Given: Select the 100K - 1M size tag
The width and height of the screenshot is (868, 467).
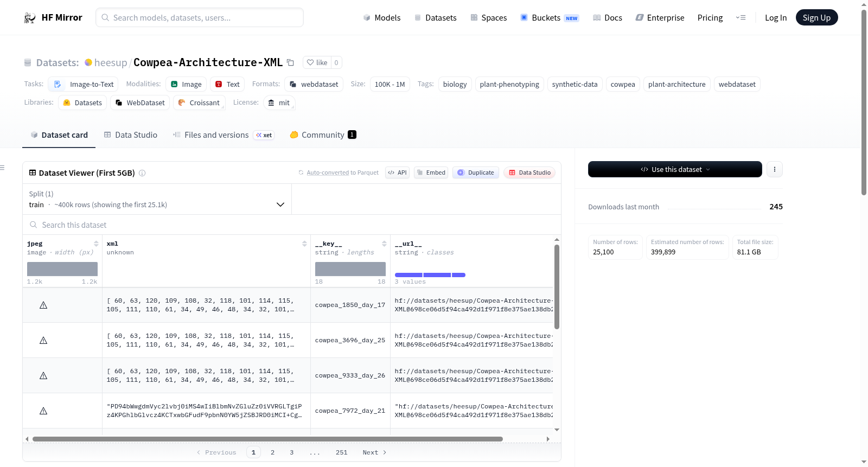Looking at the screenshot, I should [390, 84].
